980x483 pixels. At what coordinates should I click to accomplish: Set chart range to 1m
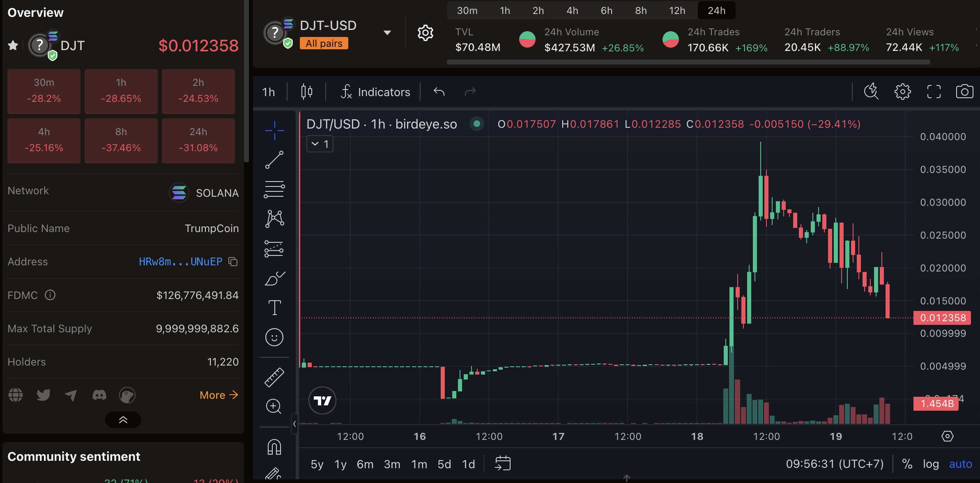(x=419, y=464)
